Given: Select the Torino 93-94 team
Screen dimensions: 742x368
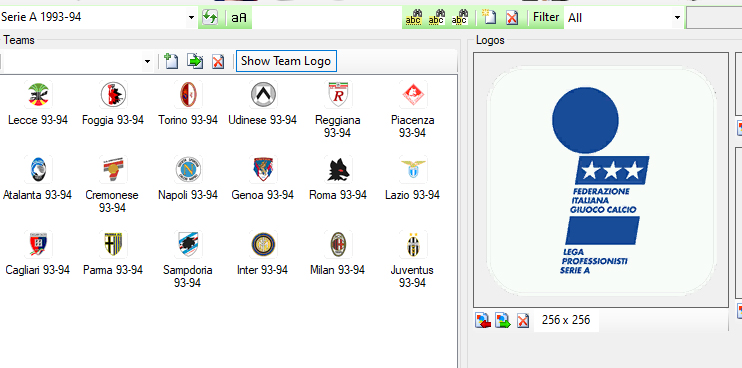Looking at the screenshot, I should pos(188,103).
